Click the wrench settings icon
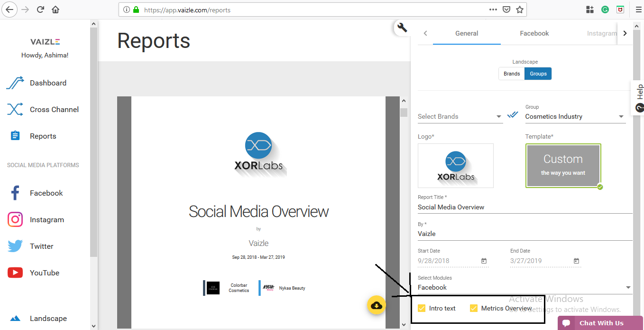 point(402,28)
